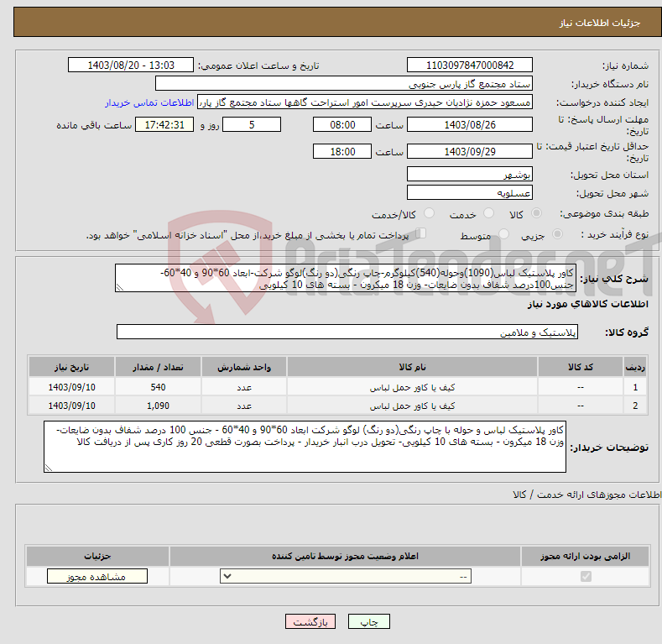Screen dimensions: 662x644
Task: Click the delivery city field عسلویه
Action: pos(470,192)
